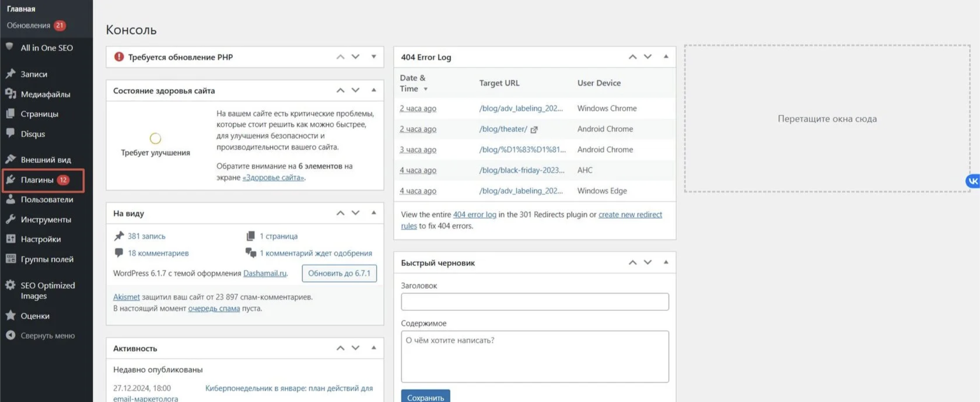
Task: Move the Быстрый черновик panel down
Action: 648,262
